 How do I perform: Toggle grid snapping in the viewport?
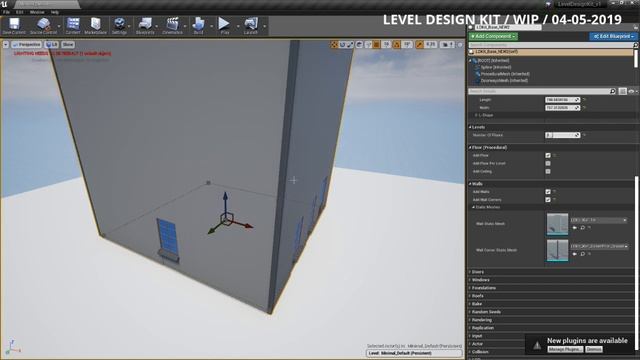[x=377, y=44]
